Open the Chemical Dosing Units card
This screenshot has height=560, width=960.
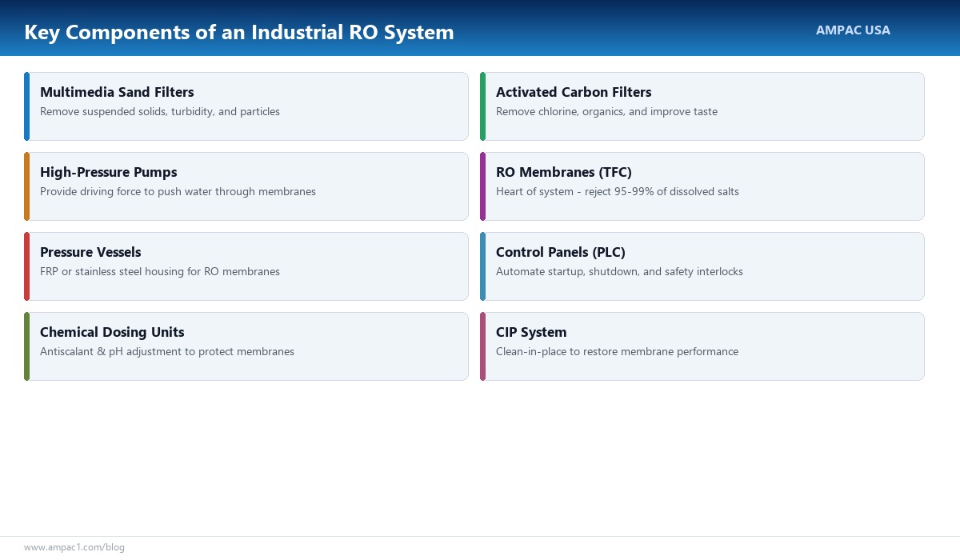[x=246, y=346]
